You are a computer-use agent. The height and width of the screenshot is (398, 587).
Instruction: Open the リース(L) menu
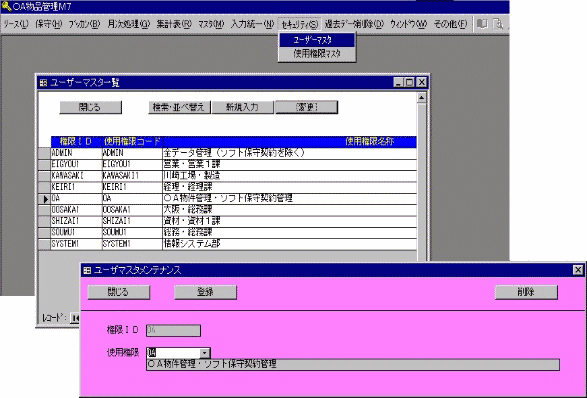(16, 24)
